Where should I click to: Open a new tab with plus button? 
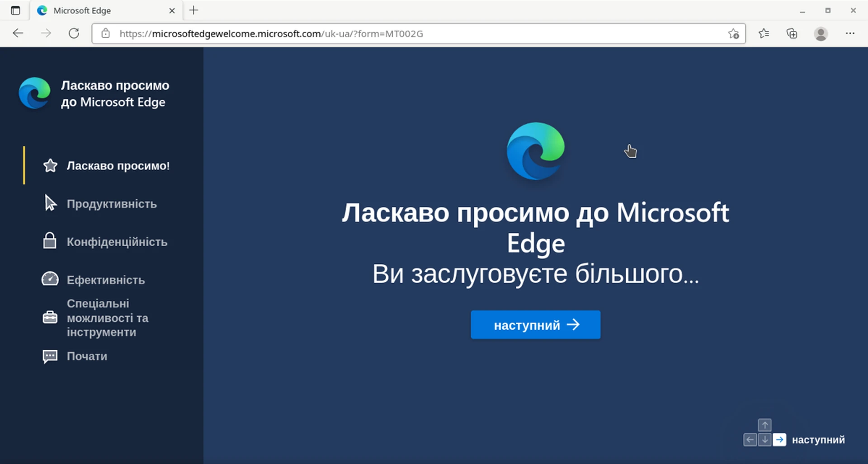click(193, 10)
